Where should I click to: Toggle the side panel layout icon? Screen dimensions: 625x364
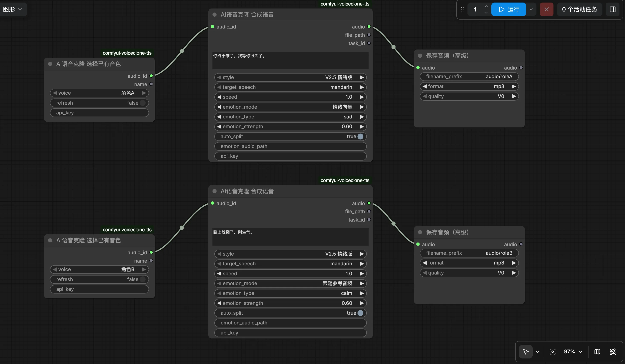coord(613,9)
